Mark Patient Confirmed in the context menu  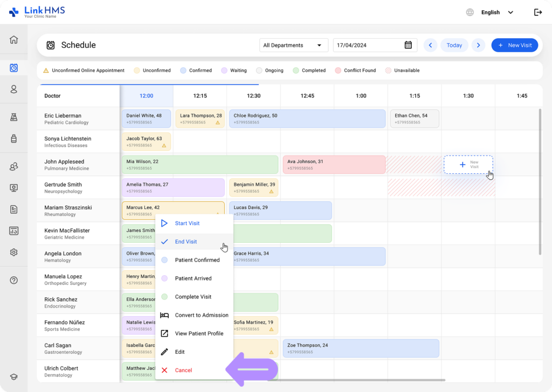click(x=194, y=260)
